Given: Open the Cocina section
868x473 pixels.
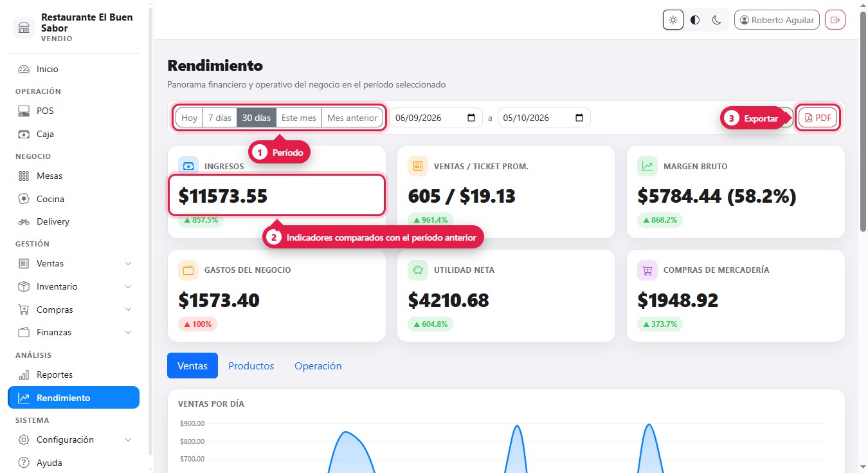Looking at the screenshot, I should (x=73, y=199).
